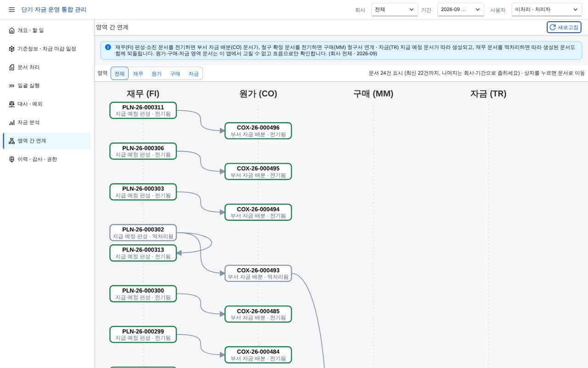Click the 구매 (MM) column heading
Image resolution: width=588 pixels, height=368 pixels.
tap(373, 94)
